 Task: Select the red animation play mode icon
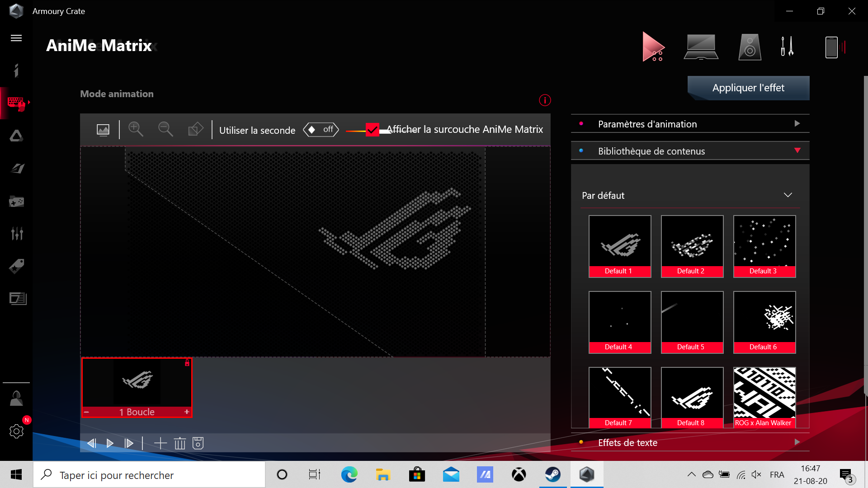(654, 47)
